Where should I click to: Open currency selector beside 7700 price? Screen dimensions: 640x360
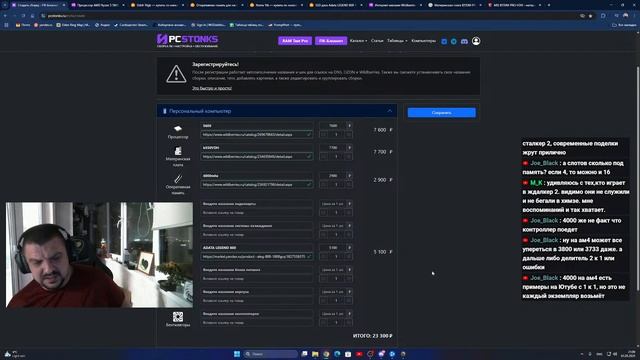pos(349,148)
